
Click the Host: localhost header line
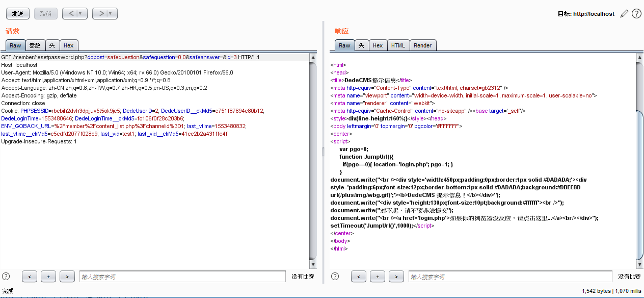click(x=19, y=65)
